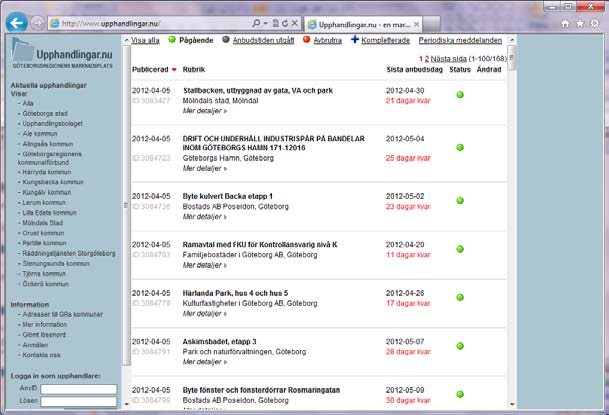The width and height of the screenshot is (609, 415).
Task: Close the Upphandlingar.nu browser tab
Action: click(x=416, y=24)
